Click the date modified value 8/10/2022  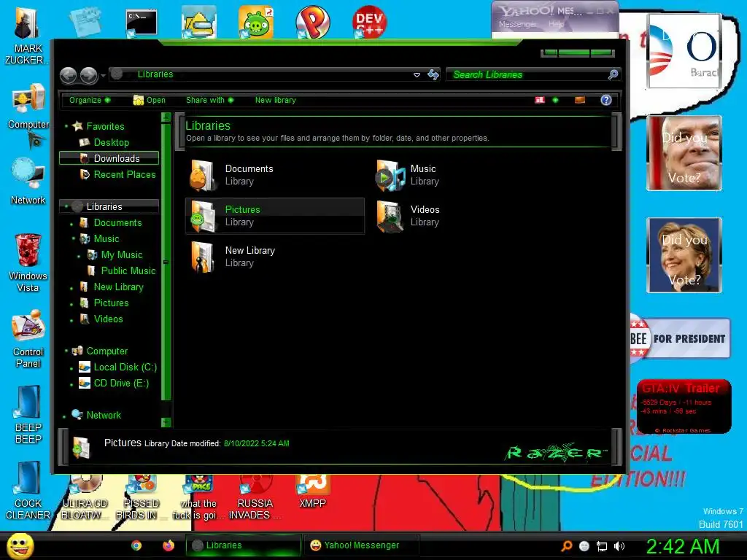click(256, 443)
